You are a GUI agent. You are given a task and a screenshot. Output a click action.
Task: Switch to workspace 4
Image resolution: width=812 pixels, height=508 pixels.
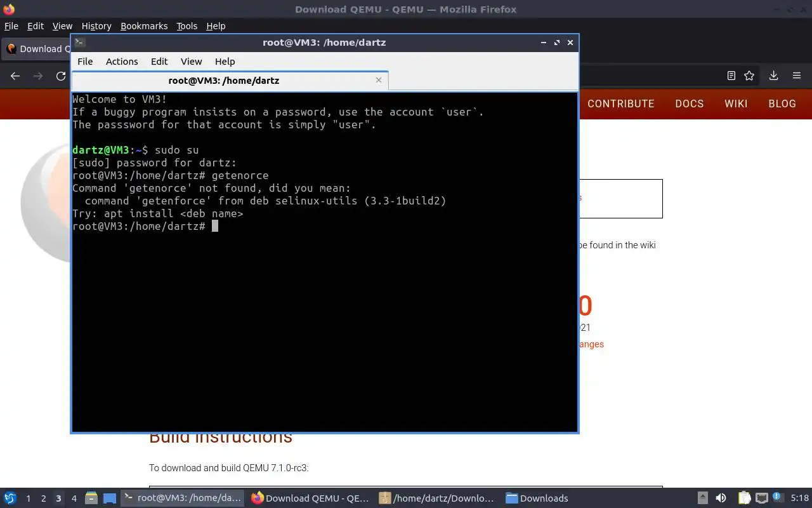click(74, 498)
